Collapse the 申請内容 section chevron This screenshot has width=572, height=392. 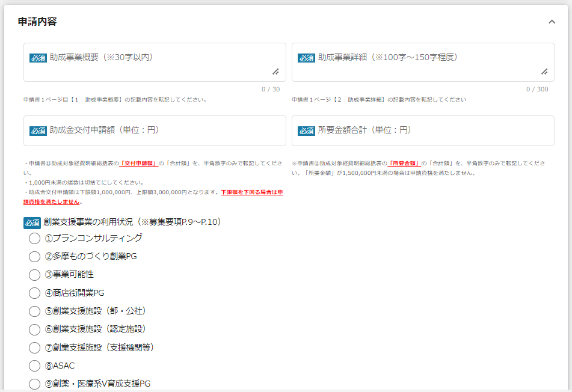552,22
